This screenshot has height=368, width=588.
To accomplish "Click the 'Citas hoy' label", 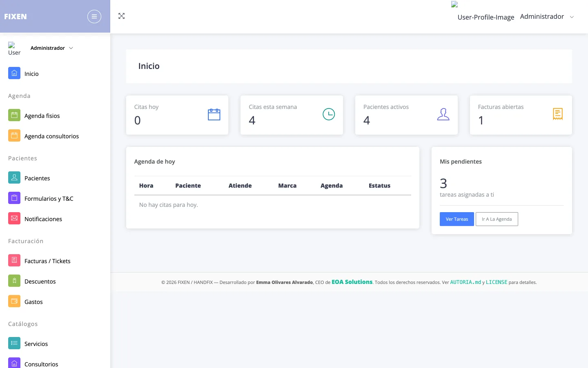I will tap(146, 107).
